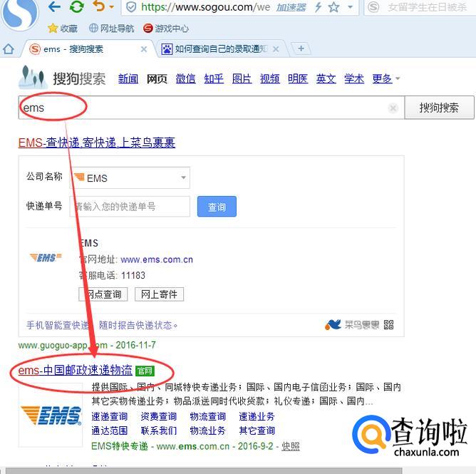Open EMS-查快递 寄快递 上菜鸟裹裹 result

[96, 143]
